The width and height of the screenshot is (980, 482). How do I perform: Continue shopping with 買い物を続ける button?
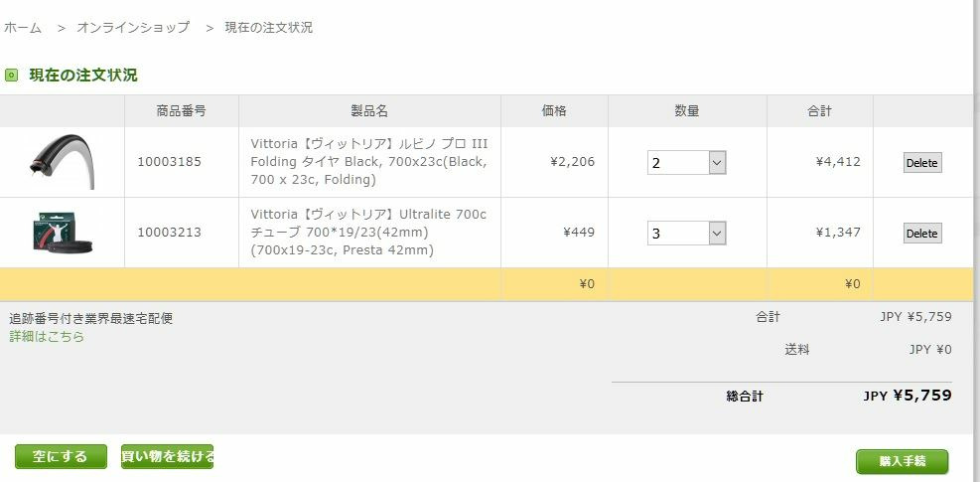coord(168,456)
